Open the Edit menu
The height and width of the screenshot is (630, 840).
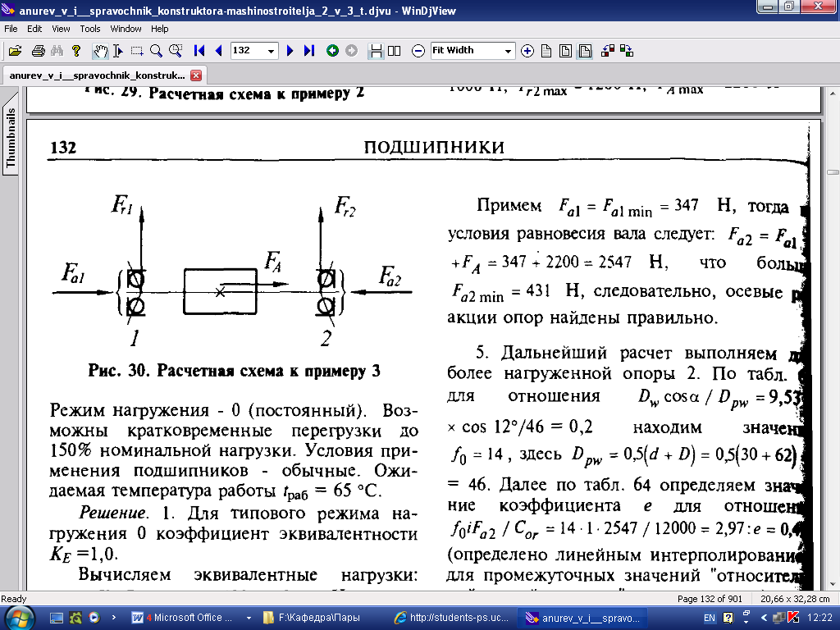(34, 29)
